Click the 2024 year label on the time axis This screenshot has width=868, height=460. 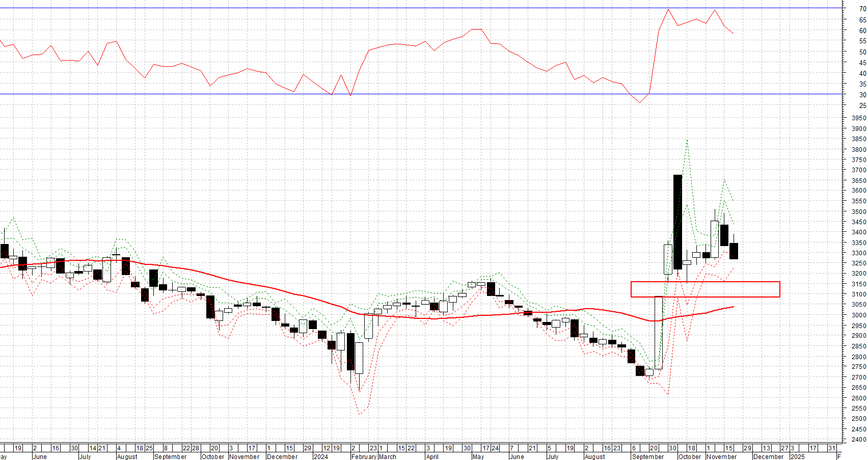tap(321, 456)
